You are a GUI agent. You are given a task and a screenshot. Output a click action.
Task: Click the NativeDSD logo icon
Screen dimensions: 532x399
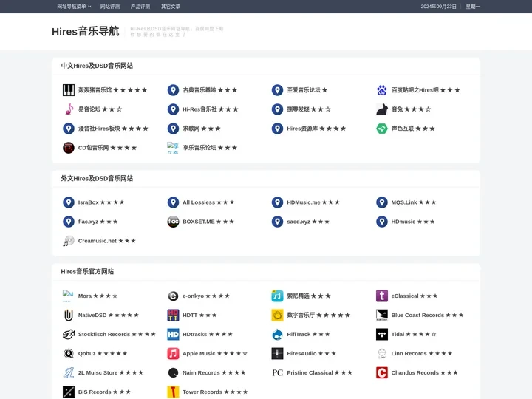[69, 315]
